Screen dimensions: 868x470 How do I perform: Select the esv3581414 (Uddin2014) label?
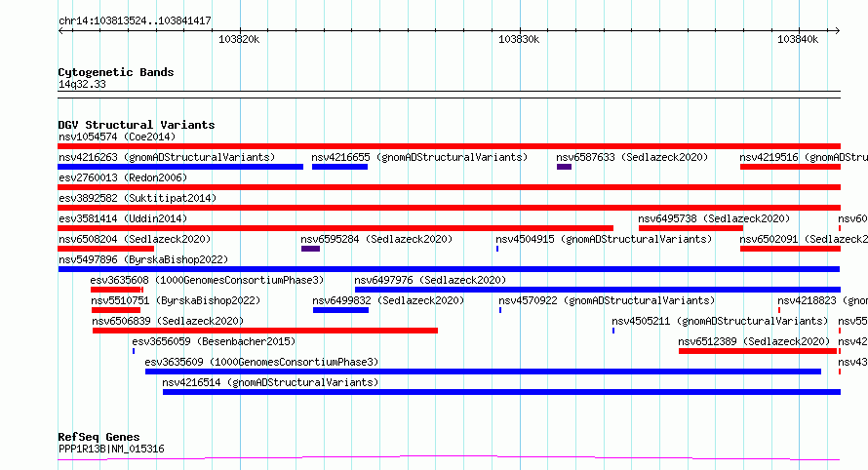pos(123,218)
